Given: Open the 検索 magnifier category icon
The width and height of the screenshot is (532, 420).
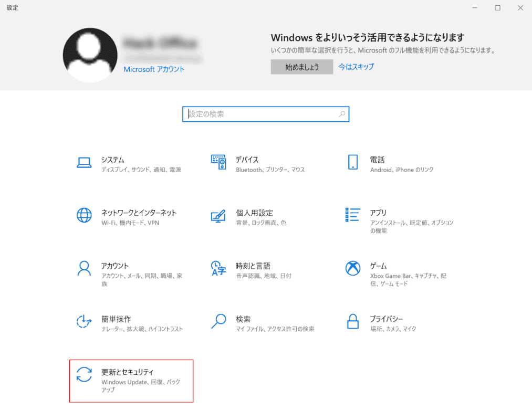Looking at the screenshot, I should point(218,321).
